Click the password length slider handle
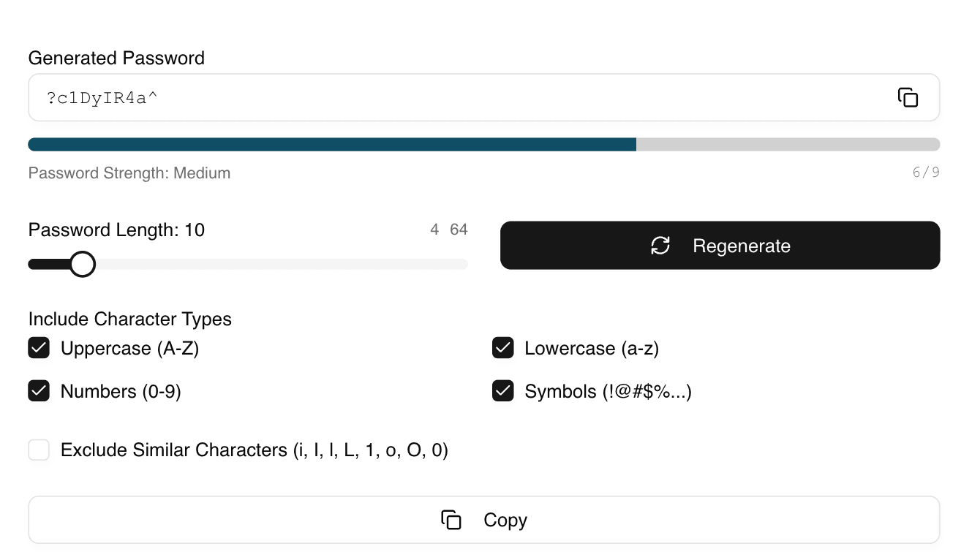The image size is (961, 560). pos(83,264)
